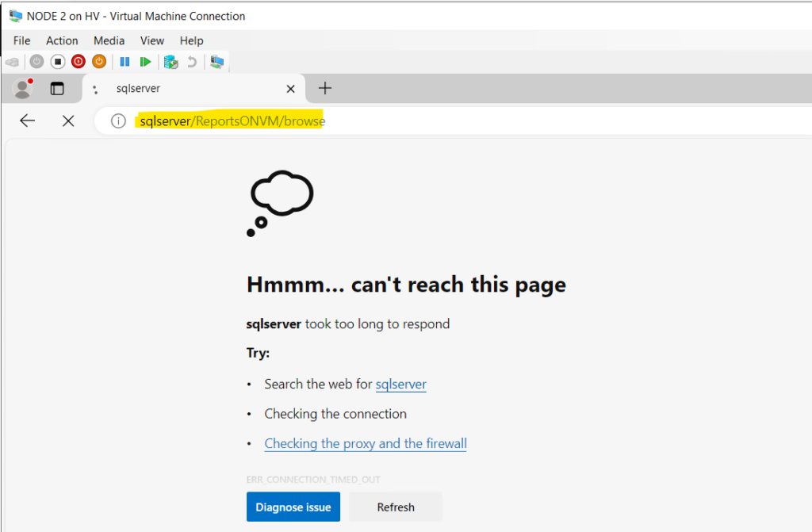Turn off the virtual machine icon
Image resolution: width=812 pixels, height=532 pixels.
click(57, 62)
